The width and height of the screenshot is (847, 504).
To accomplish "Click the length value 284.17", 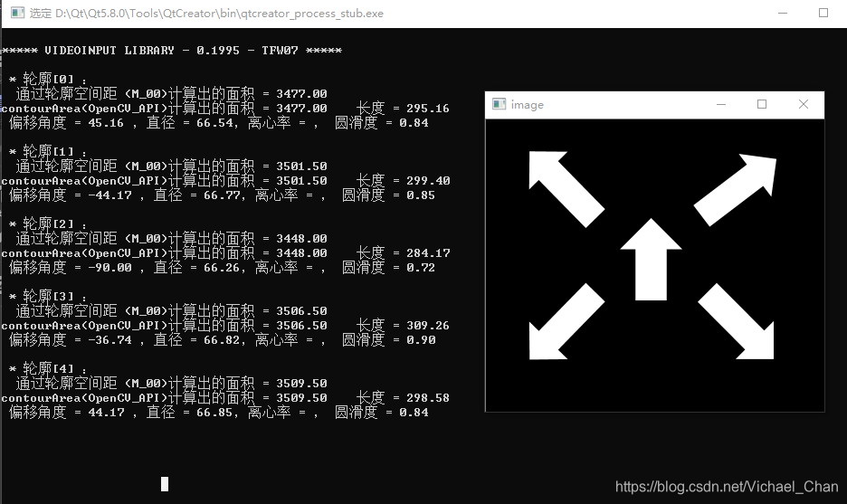I will (x=428, y=252).
